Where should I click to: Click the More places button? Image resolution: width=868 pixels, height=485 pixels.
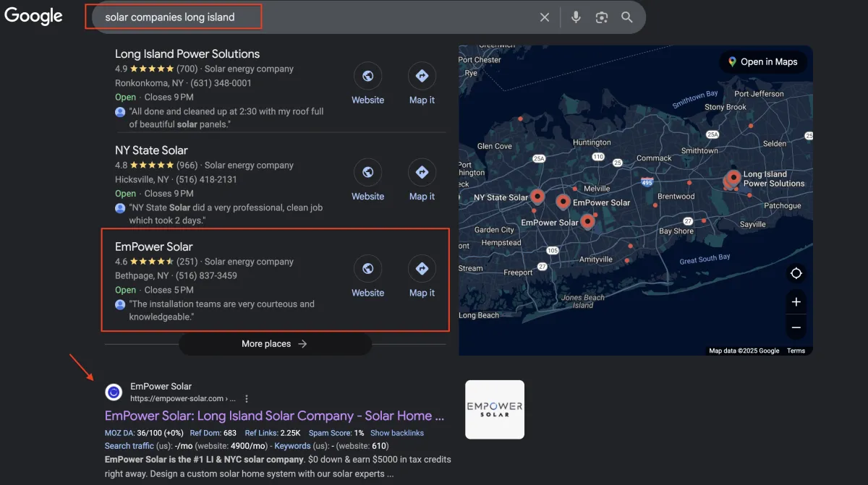275,344
